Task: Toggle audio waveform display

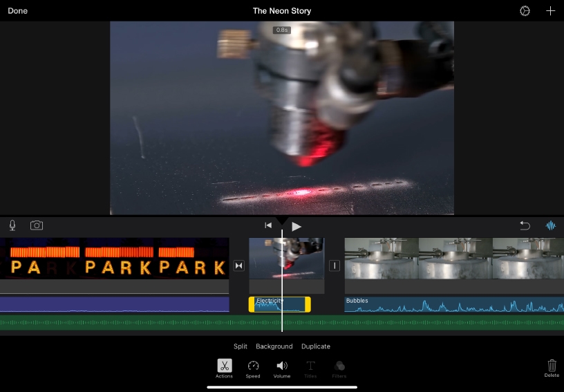Action: click(x=551, y=225)
